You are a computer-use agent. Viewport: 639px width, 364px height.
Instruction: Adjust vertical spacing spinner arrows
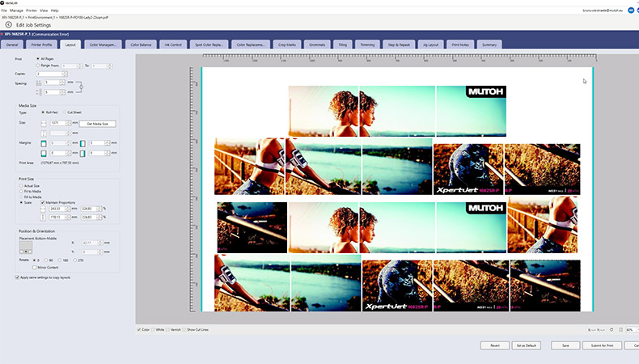coord(62,92)
